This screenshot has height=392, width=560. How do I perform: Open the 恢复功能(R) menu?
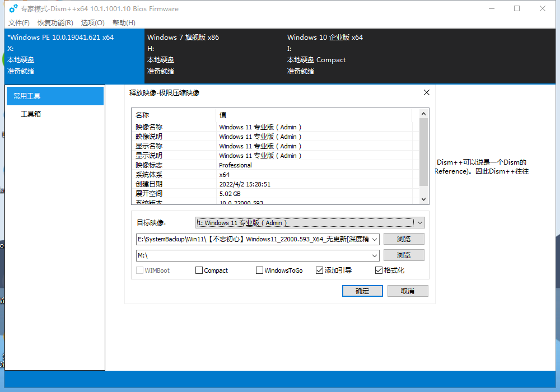55,23
